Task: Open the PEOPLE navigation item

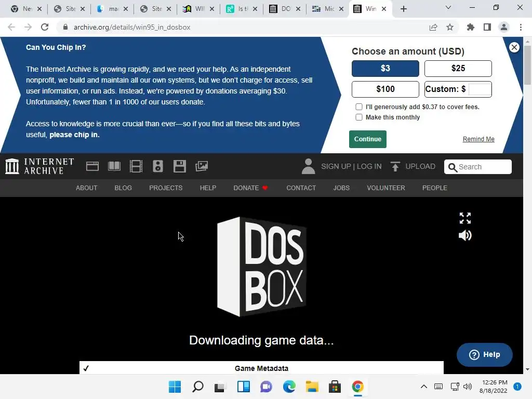Action: point(435,188)
